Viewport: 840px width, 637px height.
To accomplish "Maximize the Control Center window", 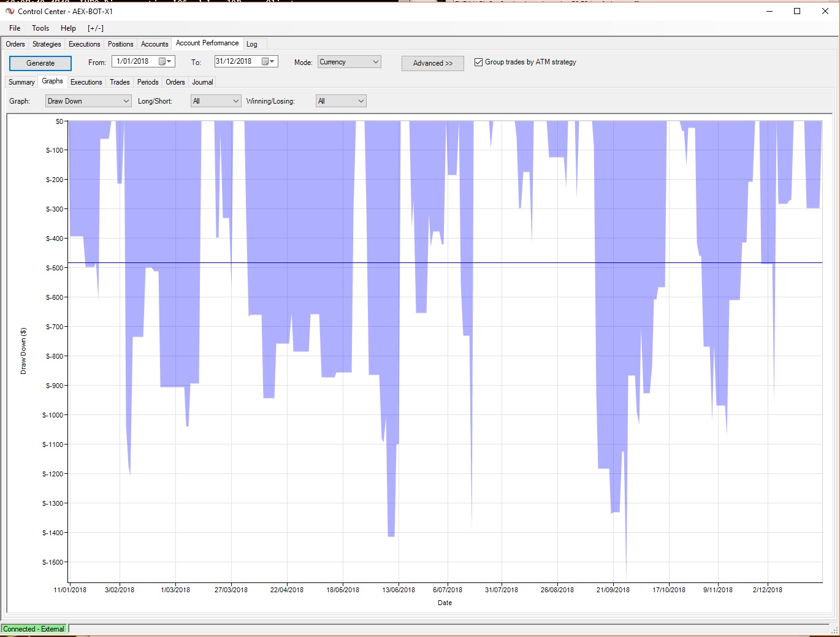I will (x=797, y=11).
